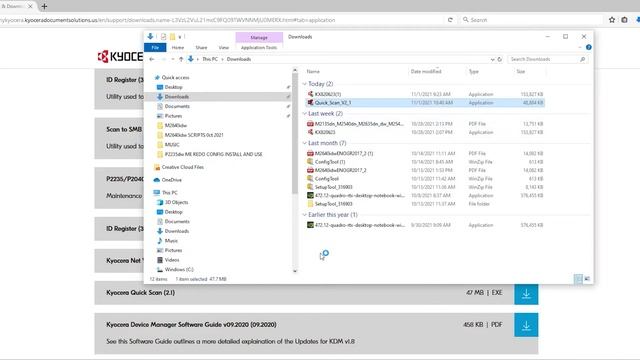Viewport: 640px width, 360px height.
Task: Reload the browser page
Action: click(x=450, y=20)
